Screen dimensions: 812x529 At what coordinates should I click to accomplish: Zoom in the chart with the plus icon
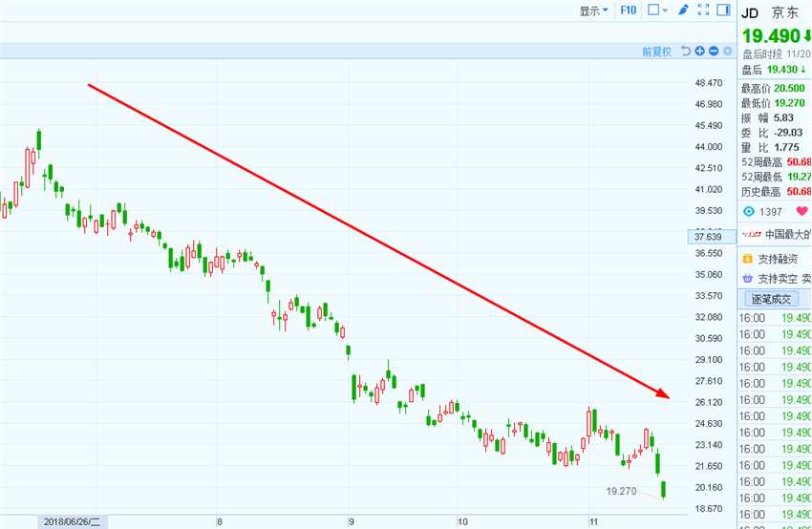point(699,51)
